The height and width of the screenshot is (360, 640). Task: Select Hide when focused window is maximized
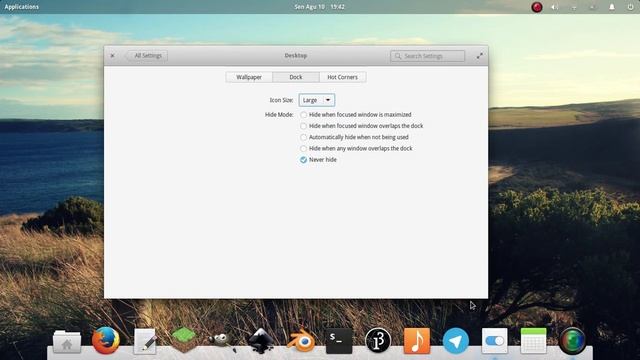[356, 115]
